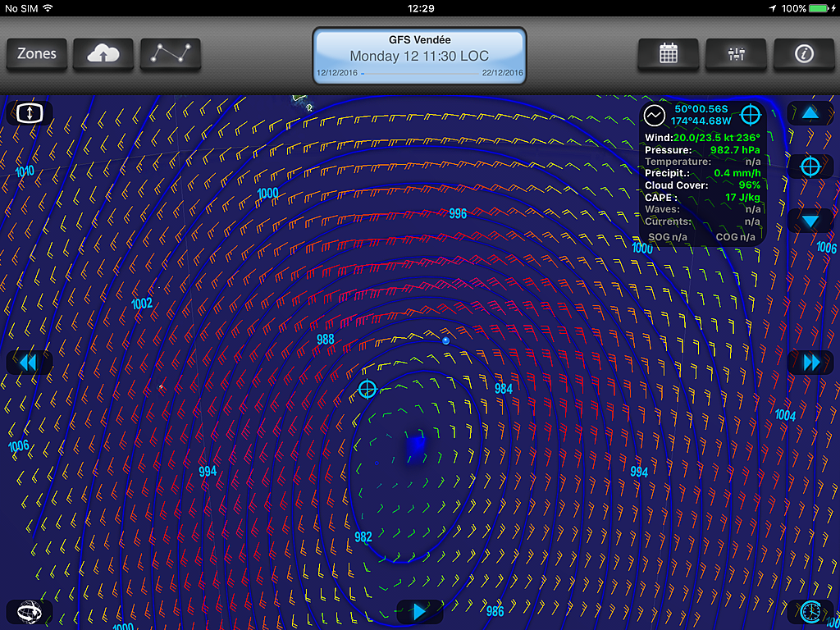Move up with the up triangle button

(810, 113)
